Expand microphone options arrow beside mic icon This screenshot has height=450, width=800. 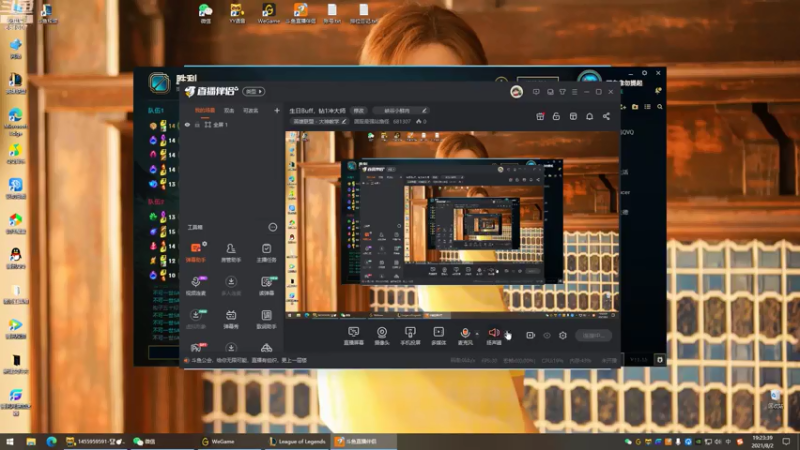[477, 334]
